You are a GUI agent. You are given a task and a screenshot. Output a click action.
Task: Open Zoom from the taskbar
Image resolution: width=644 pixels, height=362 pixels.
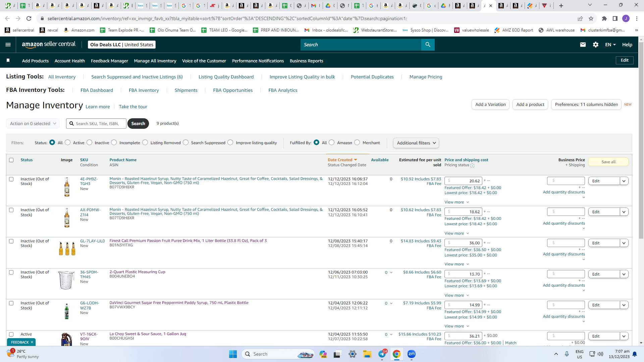click(x=412, y=354)
